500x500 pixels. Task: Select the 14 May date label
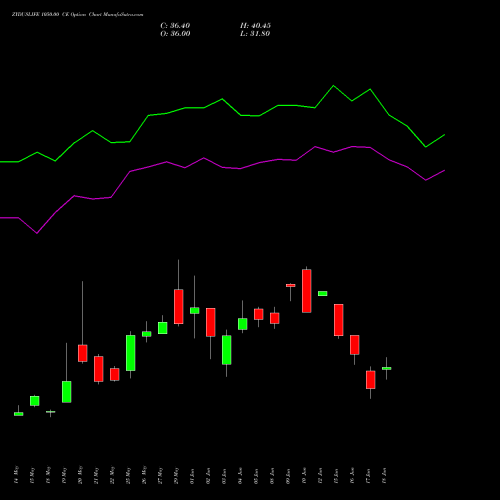click(x=17, y=475)
